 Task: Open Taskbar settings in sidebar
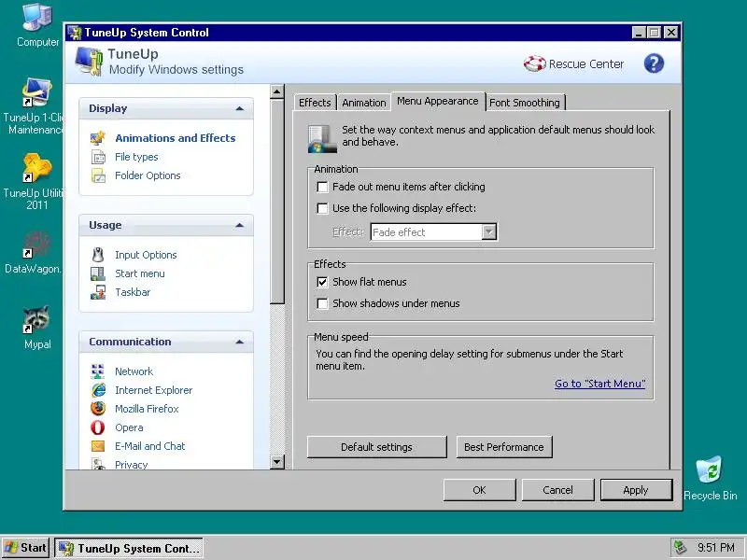[x=133, y=292]
